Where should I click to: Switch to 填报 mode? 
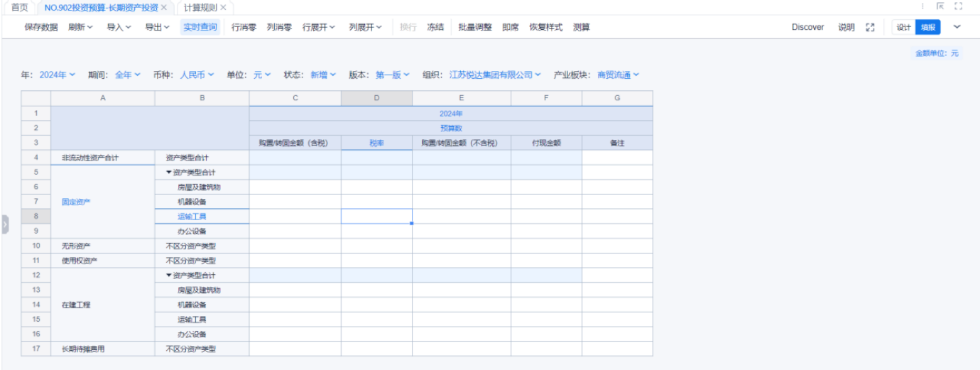pos(927,28)
